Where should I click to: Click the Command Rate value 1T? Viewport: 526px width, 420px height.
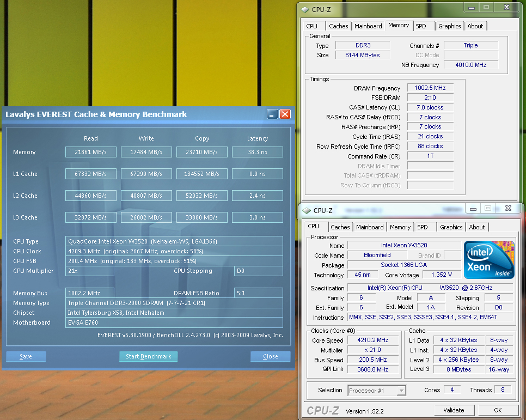[430, 156]
